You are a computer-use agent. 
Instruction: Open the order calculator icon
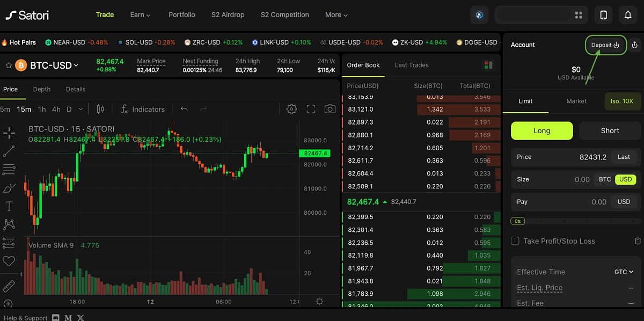pyautogui.click(x=638, y=241)
